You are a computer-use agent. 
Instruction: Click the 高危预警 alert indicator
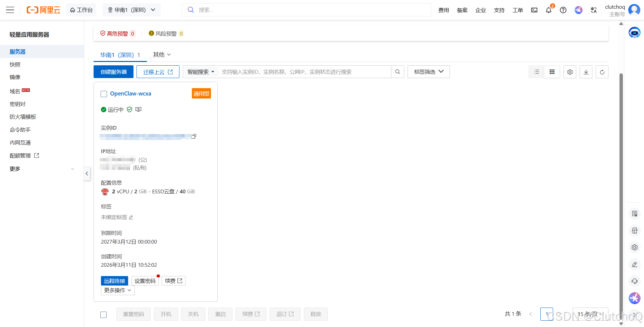(x=117, y=34)
